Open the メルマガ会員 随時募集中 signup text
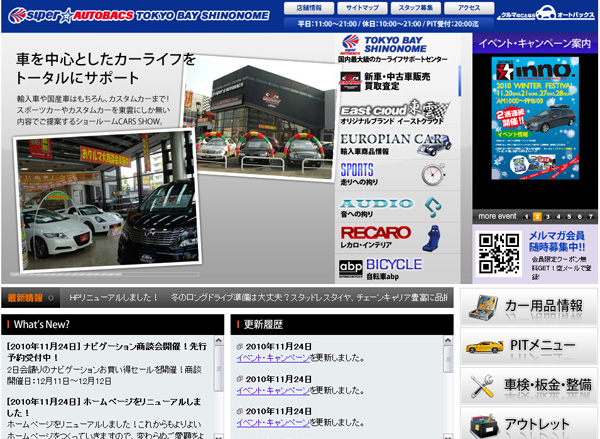The height and width of the screenshot is (439, 600). [x=557, y=241]
